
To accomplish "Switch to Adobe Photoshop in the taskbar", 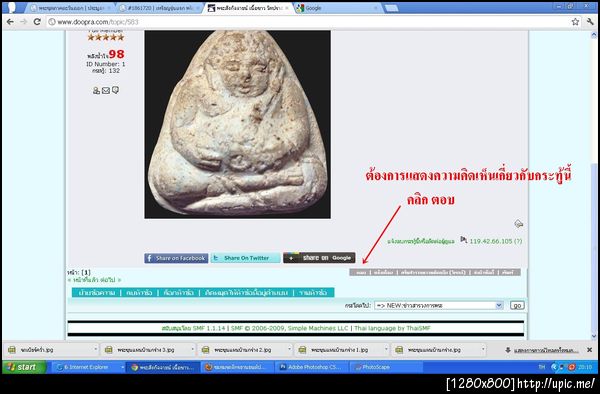I will click(311, 367).
